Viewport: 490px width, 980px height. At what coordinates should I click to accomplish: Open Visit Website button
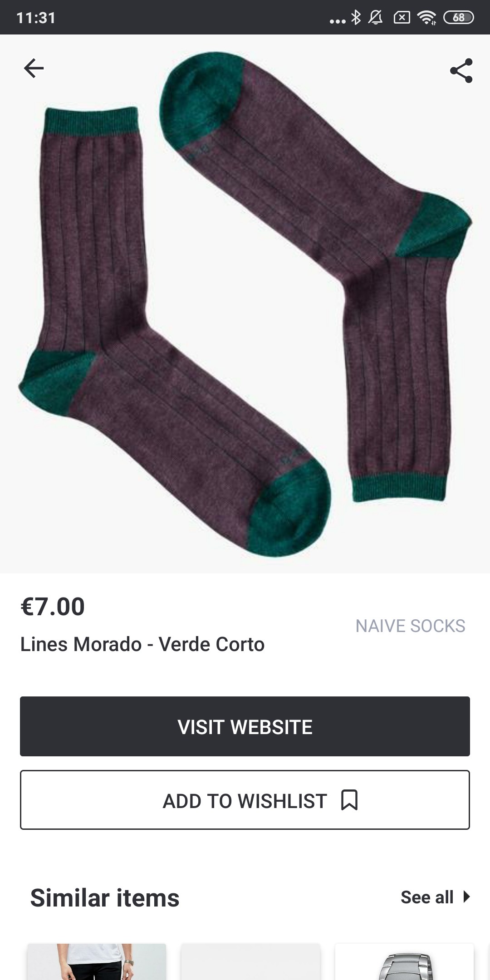(x=245, y=726)
